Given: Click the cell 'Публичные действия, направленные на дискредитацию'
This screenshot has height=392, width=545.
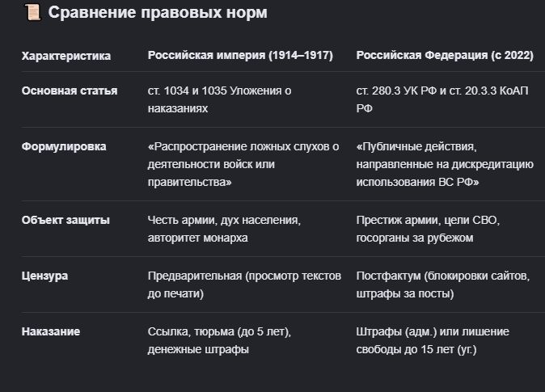Looking at the screenshot, I should tap(445, 164).
